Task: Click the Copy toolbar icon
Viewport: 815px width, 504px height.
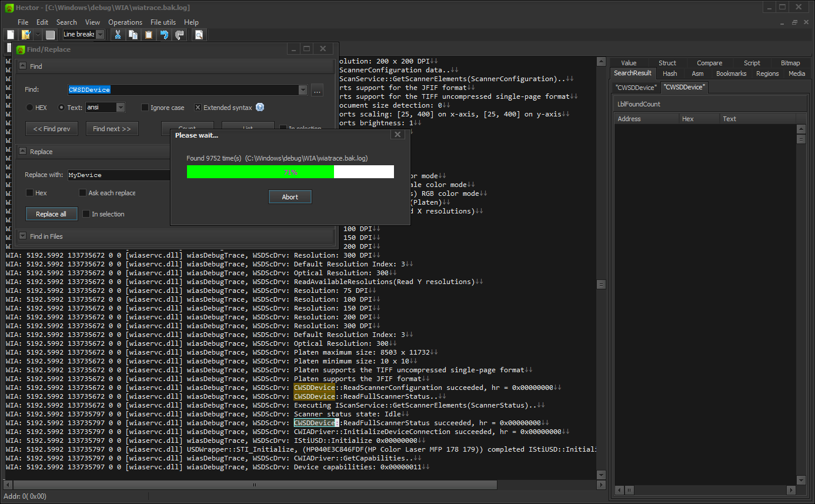Action: click(133, 35)
